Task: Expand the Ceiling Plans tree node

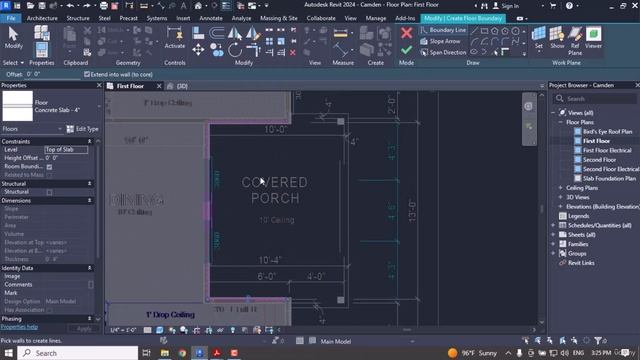Action: click(x=560, y=188)
